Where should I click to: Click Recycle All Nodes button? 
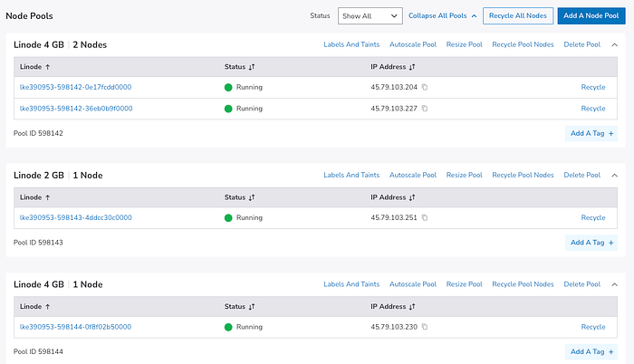click(x=518, y=15)
